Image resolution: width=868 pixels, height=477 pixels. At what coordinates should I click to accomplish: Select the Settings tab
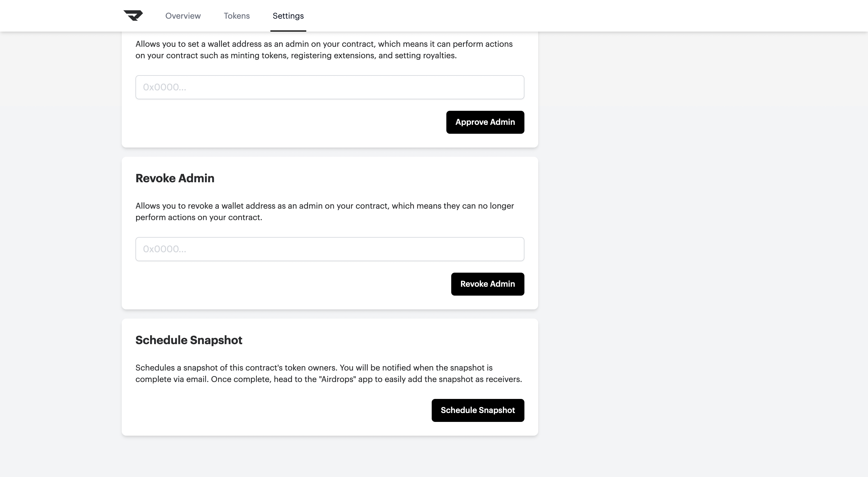pyautogui.click(x=288, y=16)
